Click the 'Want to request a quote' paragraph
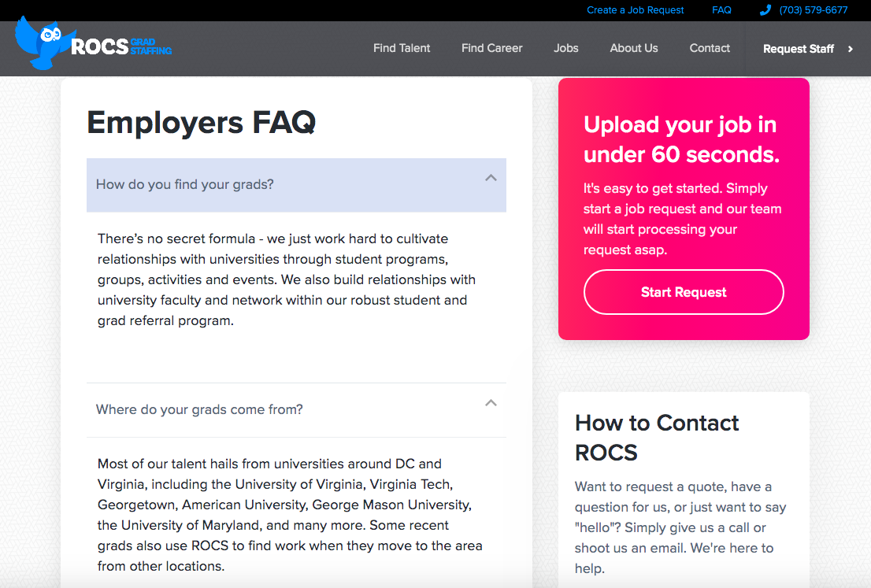 pyautogui.click(x=680, y=527)
